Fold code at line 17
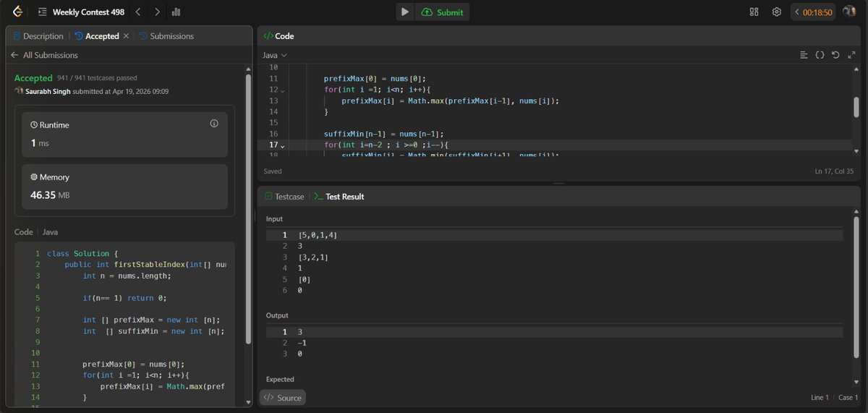This screenshot has width=868, height=413. click(282, 146)
